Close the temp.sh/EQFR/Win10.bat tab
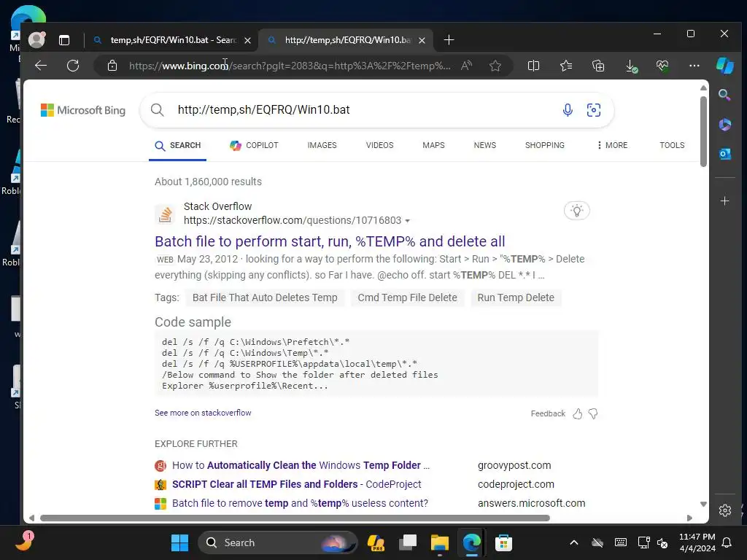 click(248, 41)
